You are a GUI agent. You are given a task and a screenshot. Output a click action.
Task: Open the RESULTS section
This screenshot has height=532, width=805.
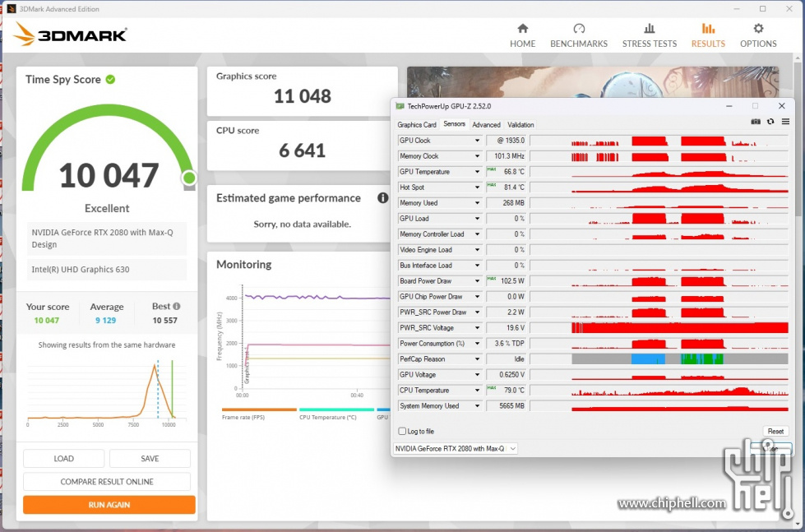(708, 36)
